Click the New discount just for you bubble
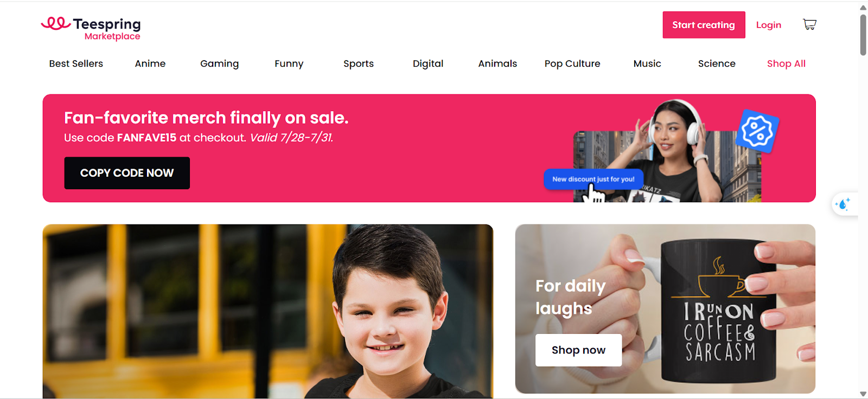The image size is (868, 399). pos(593,179)
